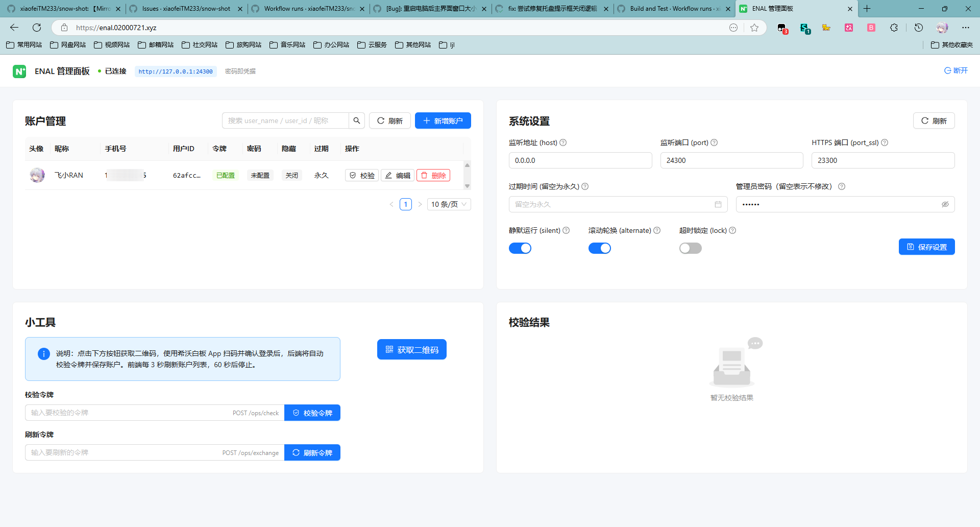
Task: Go to next page arrow in pagination
Action: click(x=420, y=204)
